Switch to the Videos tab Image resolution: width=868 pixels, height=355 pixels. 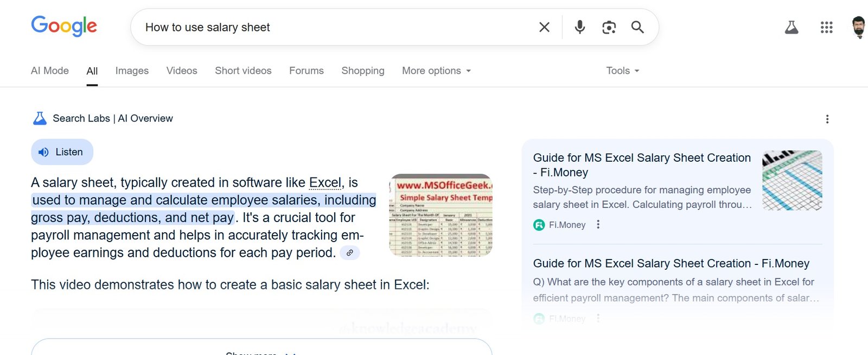[181, 71]
